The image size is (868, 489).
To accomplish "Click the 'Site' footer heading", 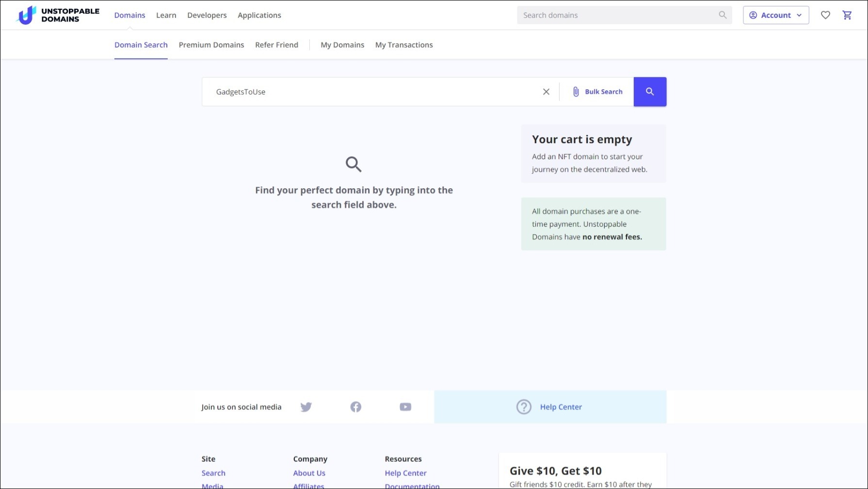I will click(209, 459).
